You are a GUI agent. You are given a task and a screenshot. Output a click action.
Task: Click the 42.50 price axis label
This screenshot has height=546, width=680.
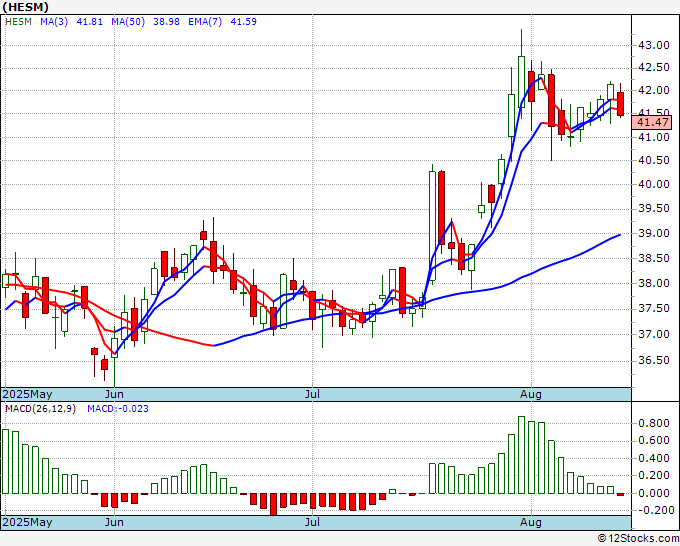[653, 68]
